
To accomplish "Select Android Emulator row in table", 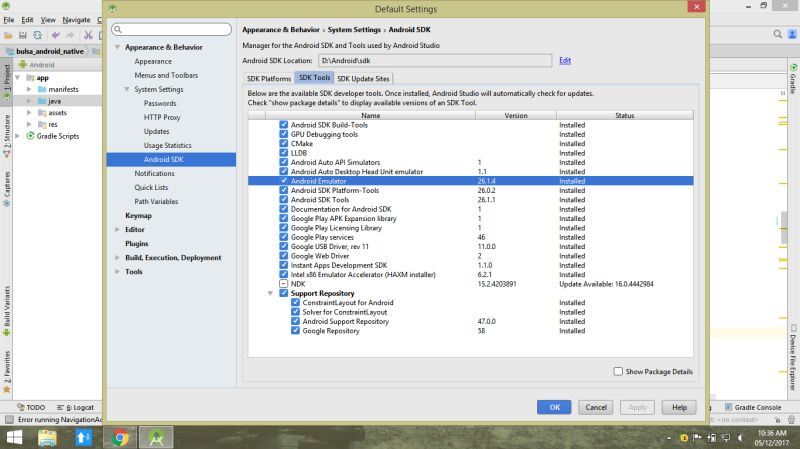I will tap(470, 181).
